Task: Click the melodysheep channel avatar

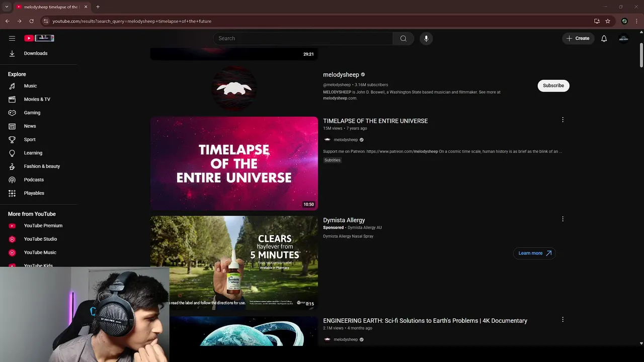Action: pos(234,88)
